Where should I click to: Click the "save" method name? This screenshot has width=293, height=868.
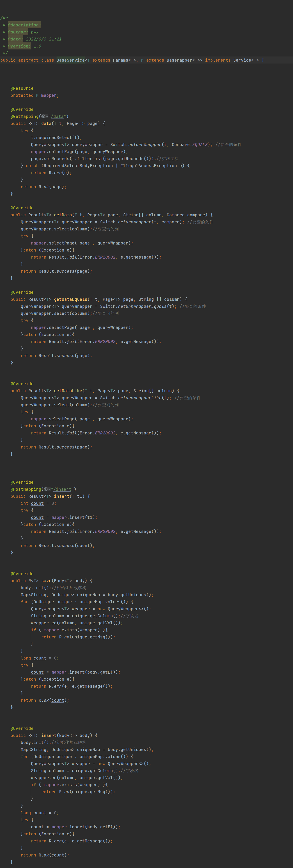(x=46, y=581)
